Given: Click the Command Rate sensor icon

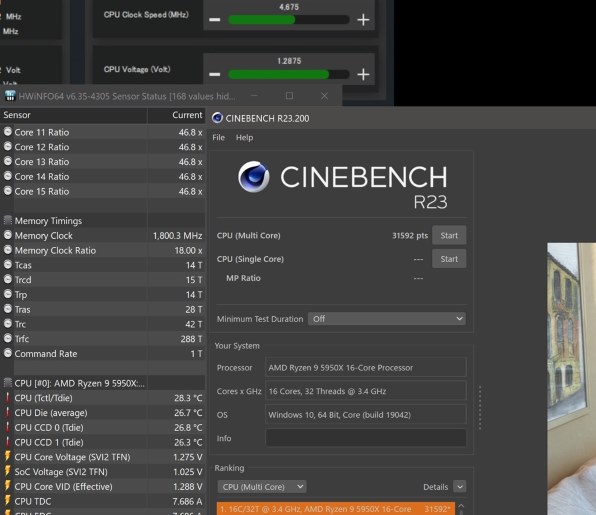Looking at the screenshot, I should tap(8, 353).
